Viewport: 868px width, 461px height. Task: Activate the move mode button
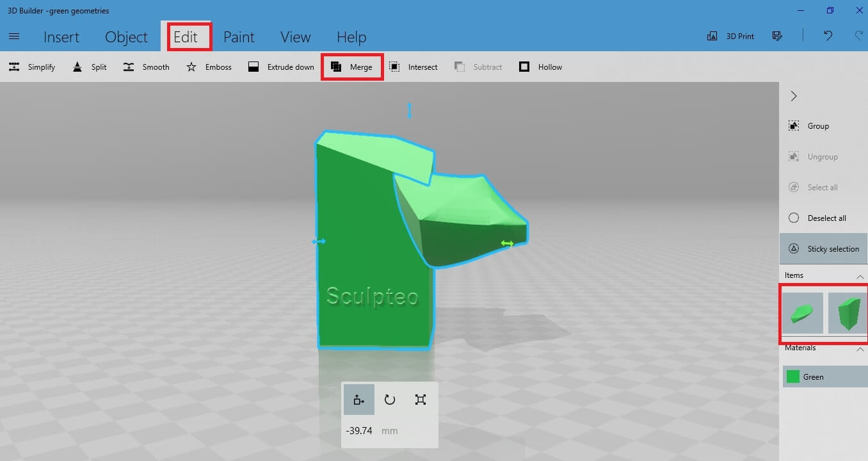tap(358, 400)
